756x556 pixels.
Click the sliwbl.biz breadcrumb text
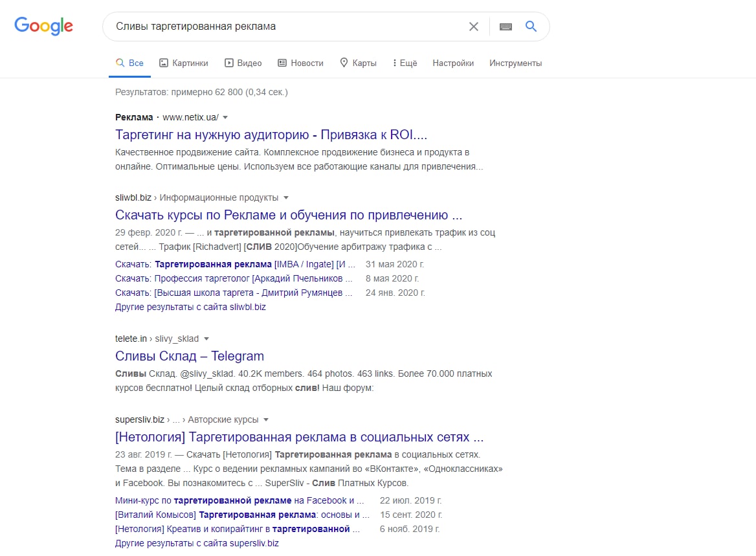(x=133, y=197)
